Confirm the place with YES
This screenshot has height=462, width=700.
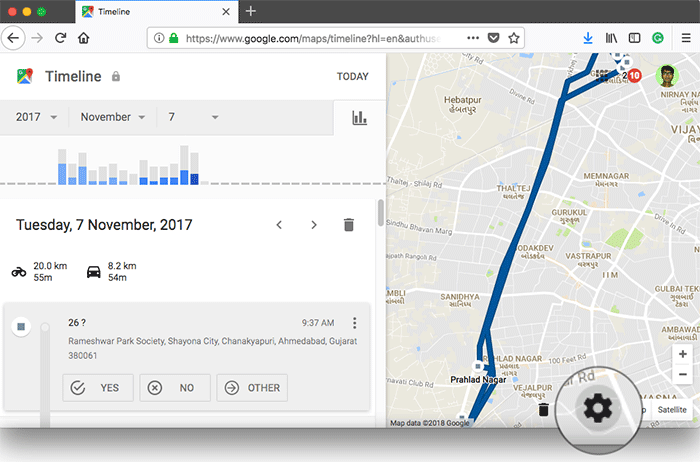coord(98,387)
